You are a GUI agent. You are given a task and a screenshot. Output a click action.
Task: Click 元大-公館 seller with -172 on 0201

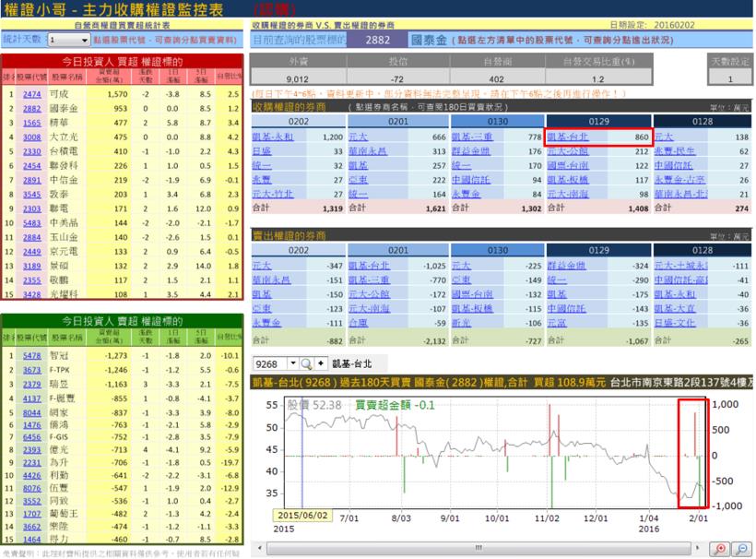[x=369, y=294]
